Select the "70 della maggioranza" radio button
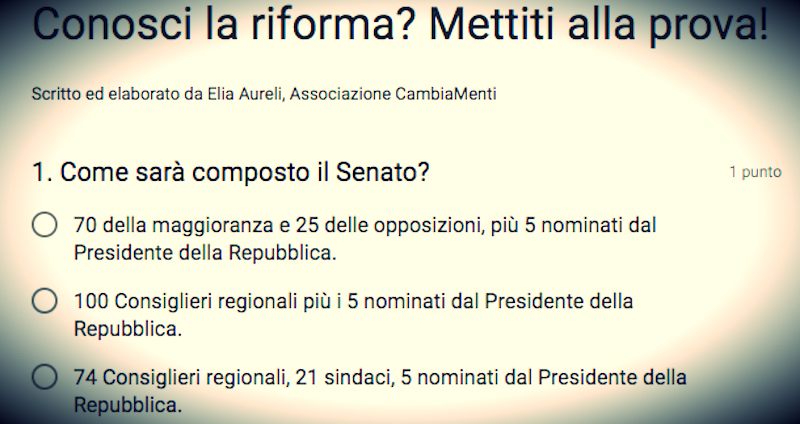 point(44,225)
